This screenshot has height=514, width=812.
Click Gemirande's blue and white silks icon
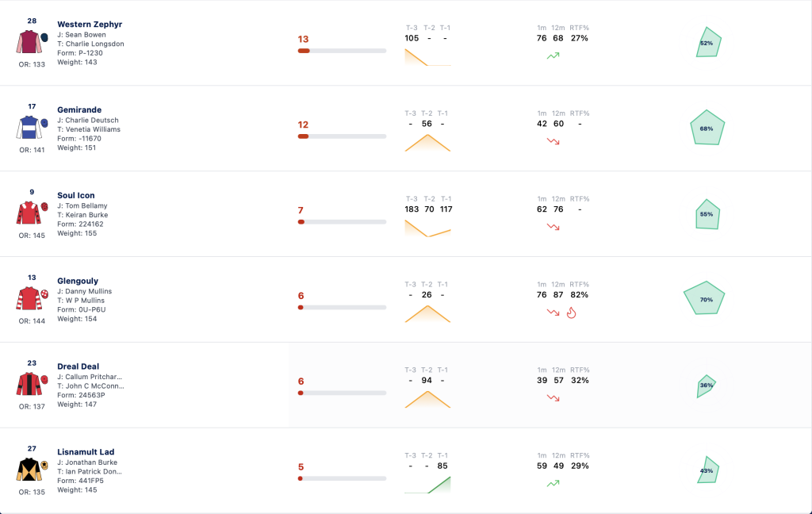click(29, 128)
